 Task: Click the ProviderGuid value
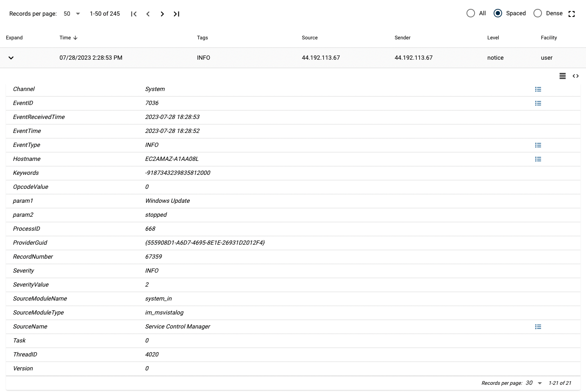[x=205, y=243]
